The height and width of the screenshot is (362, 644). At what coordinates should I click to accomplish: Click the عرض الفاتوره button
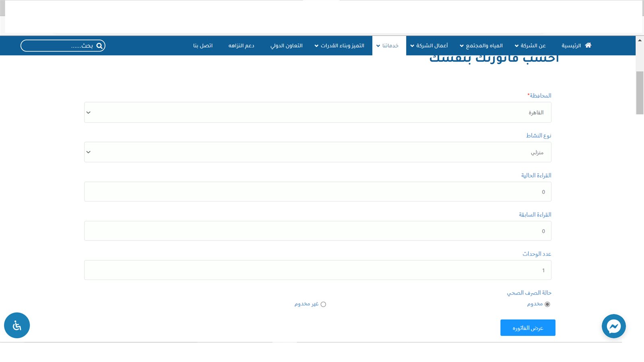[528, 328]
